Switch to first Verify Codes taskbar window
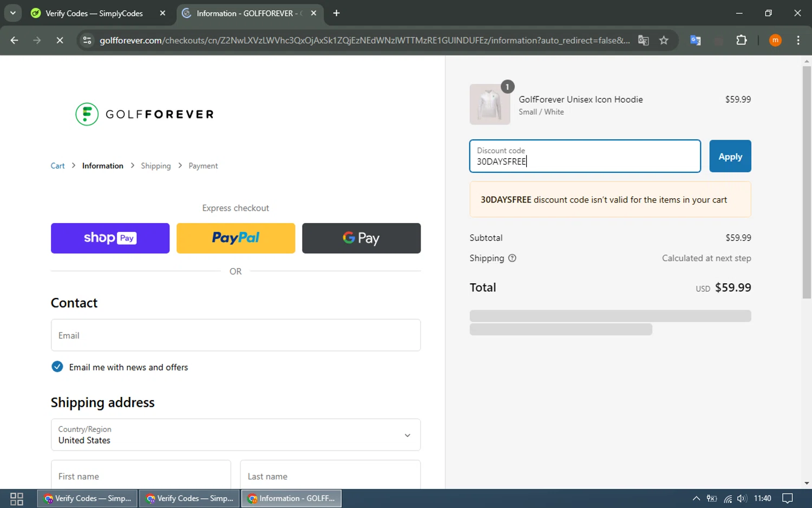Screen dimensions: 812x508 coord(88,499)
